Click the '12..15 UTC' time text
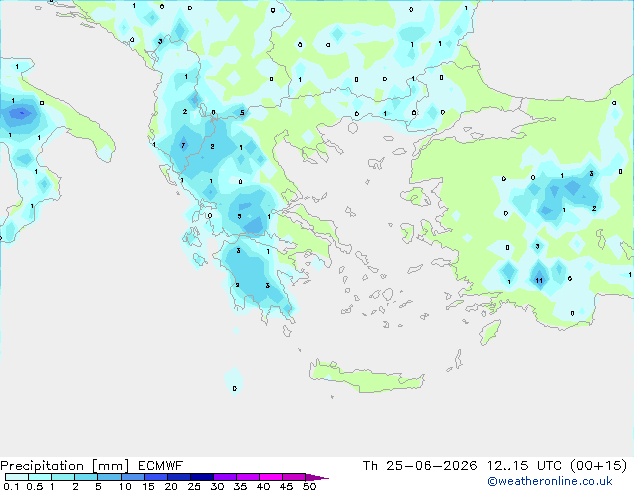 (524, 465)
